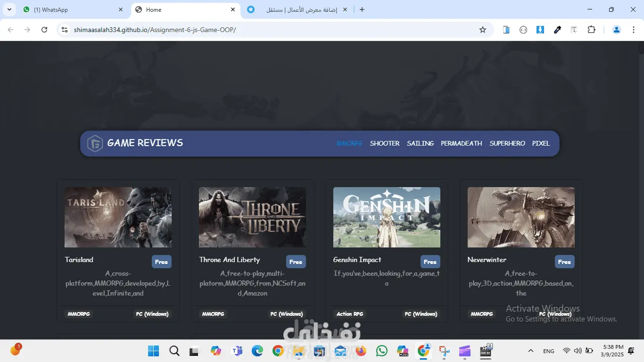
Task: Open the Snipping Tool in the taskbar
Action: (x=444, y=351)
